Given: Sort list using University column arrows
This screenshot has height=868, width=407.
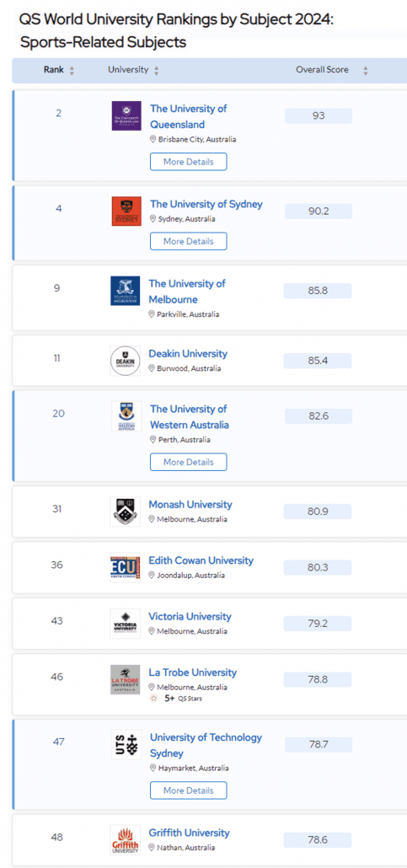Looking at the screenshot, I should pos(156,71).
